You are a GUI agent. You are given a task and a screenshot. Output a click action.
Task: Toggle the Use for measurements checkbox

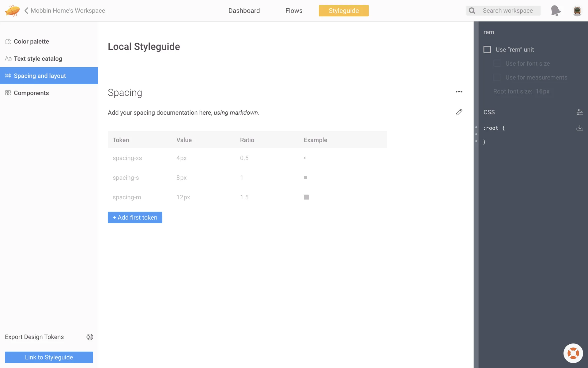click(497, 78)
